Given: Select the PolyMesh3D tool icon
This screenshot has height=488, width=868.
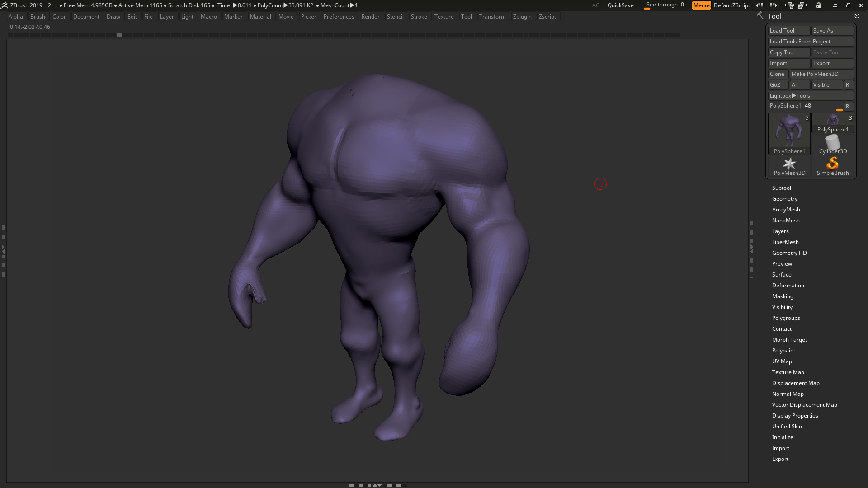Looking at the screenshot, I should [x=789, y=166].
